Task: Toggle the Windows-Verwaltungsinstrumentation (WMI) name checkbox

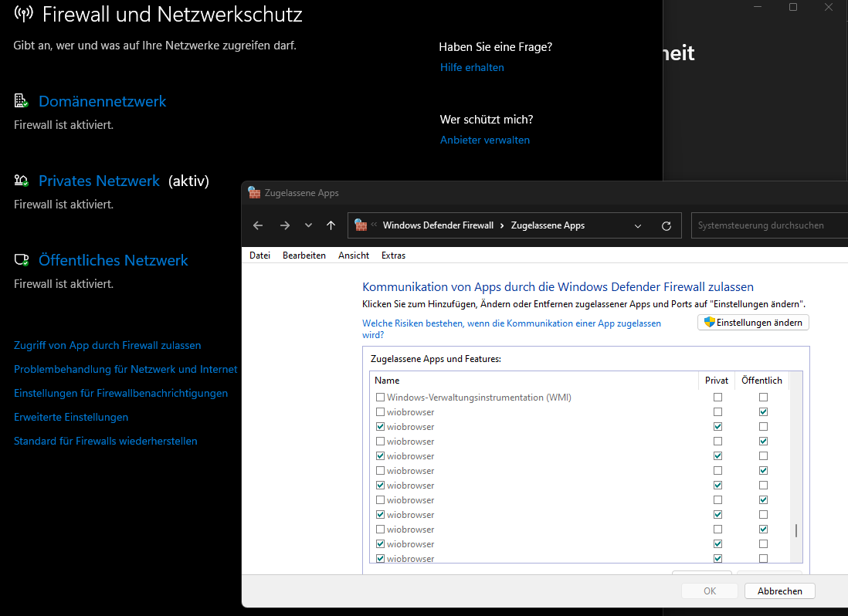Action: click(380, 398)
